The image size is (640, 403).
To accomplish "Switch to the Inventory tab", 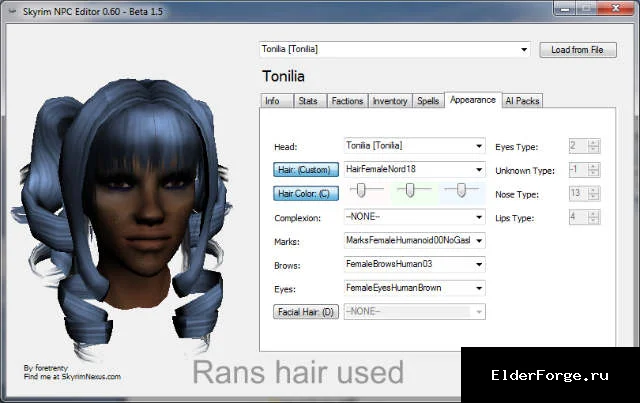I will 390,101.
